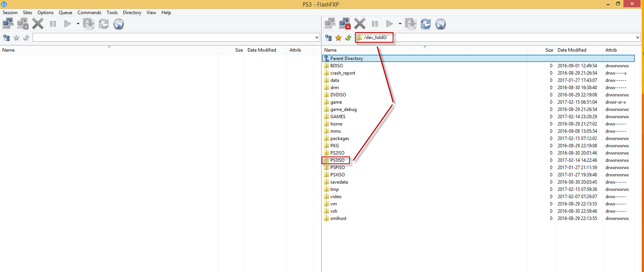The width and height of the screenshot is (644, 272).
Task: Click the abort X icon in right pane
Action: tap(359, 24)
